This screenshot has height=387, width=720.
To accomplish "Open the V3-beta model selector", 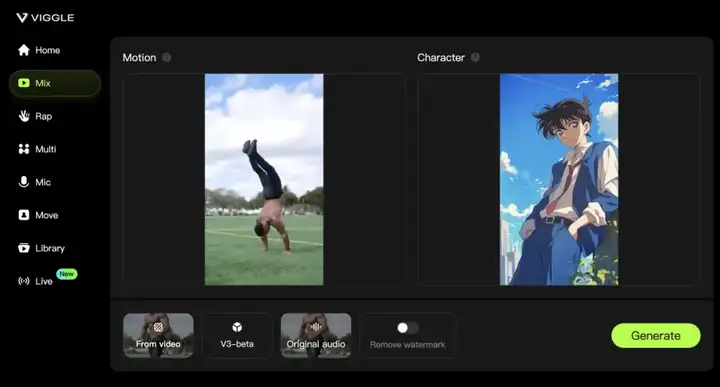I will coord(237,336).
